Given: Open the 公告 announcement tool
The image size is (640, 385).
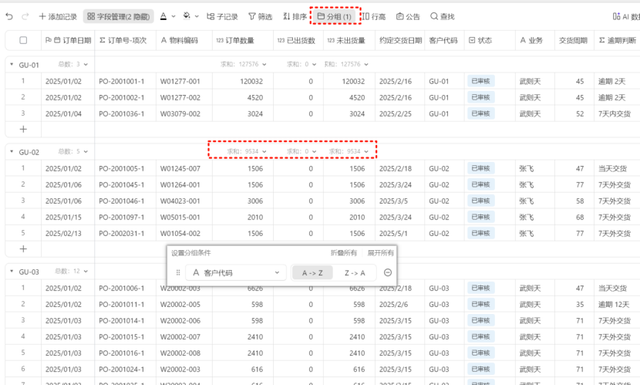Looking at the screenshot, I should (408, 16).
